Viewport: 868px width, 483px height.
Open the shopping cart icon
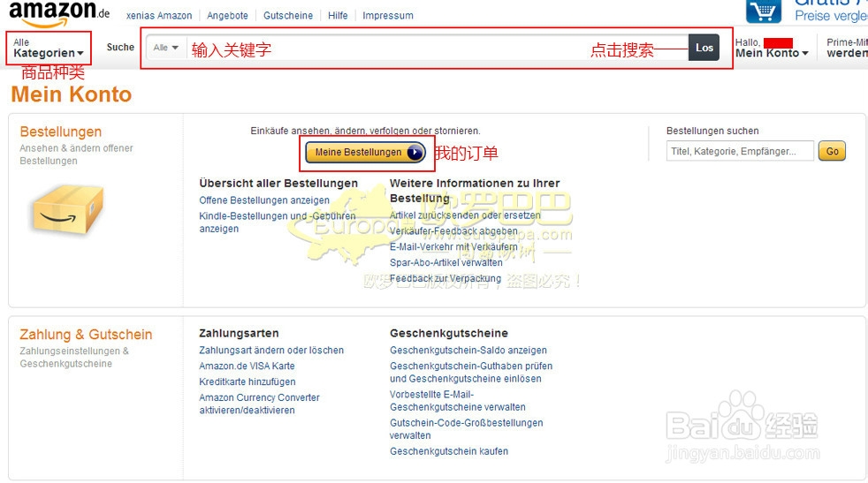point(764,11)
